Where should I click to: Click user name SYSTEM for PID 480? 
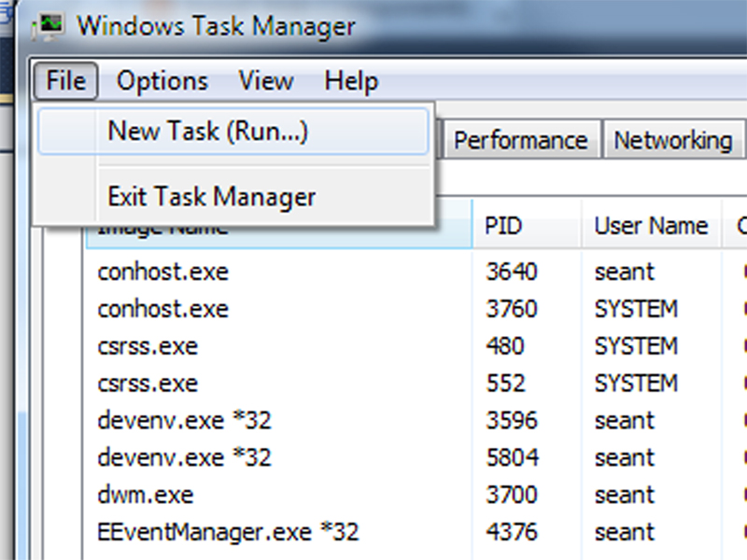pyautogui.click(x=636, y=346)
